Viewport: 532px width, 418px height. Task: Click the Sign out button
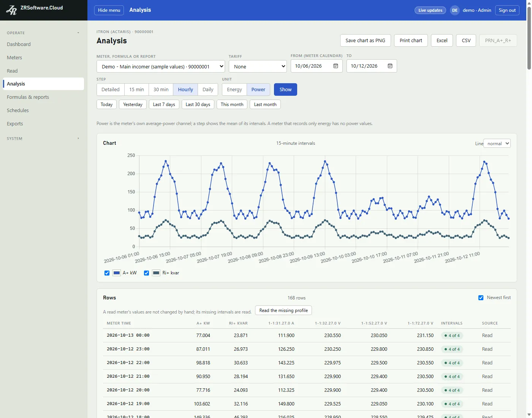pos(507,10)
